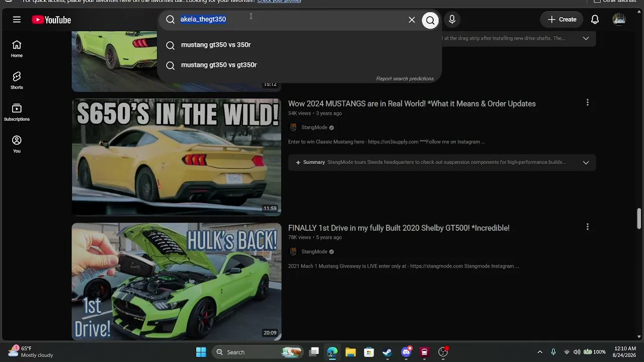Open the Windows Start menu
The width and height of the screenshot is (644, 362).
[x=201, y=352]
